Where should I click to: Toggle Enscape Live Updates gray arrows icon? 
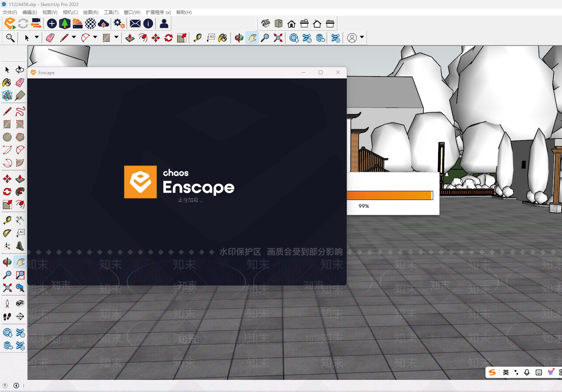click(23, 24)
